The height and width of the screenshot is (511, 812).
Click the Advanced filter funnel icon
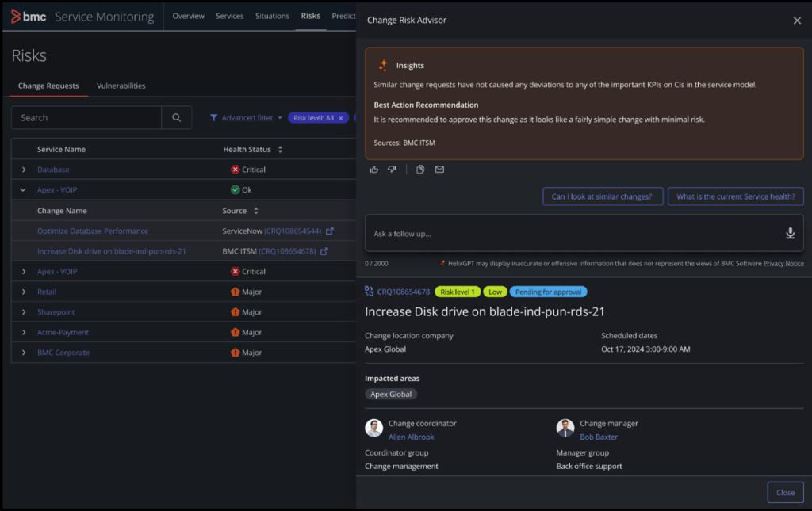tap(213, 118)
